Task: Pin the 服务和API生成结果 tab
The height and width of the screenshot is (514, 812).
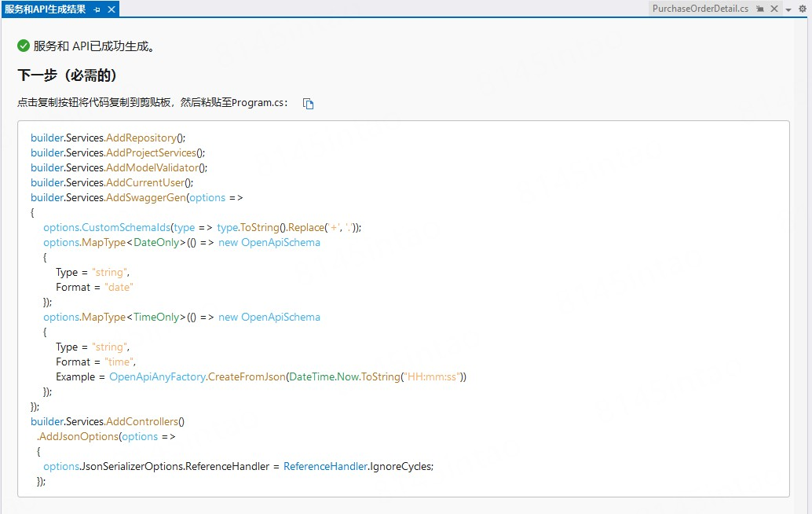Action: pyautogui.click(x=97, y=9)
